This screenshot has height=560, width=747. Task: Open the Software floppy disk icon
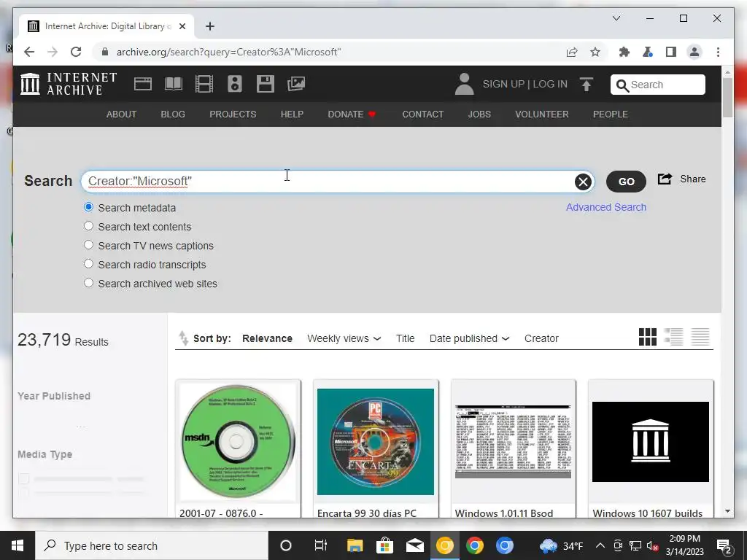266,84
